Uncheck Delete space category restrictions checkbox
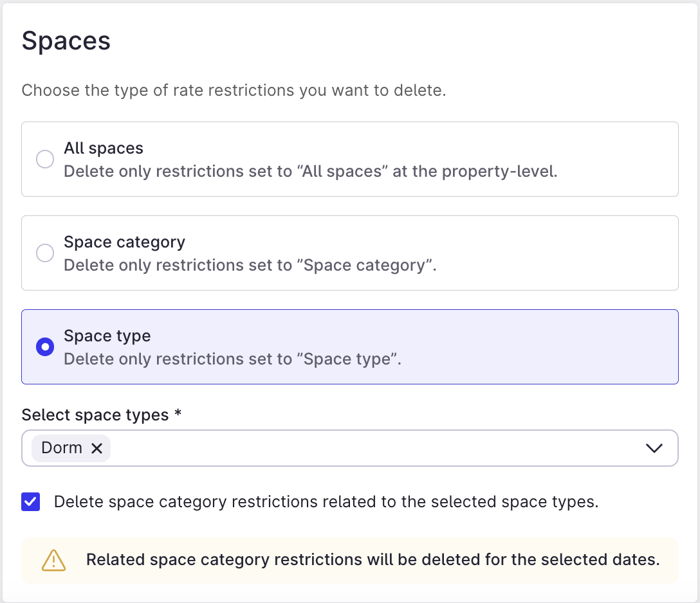This screenshot has width=700, height=603. click(31, 501)
